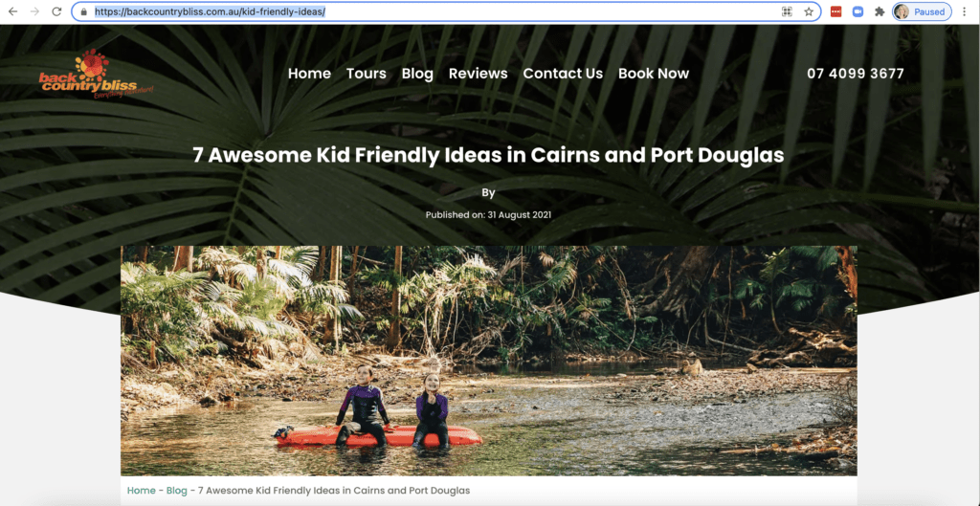Click the browser forward arrow
Viewport: 980px width, 506px height.
pyautogui.click(x=34, y=11)
